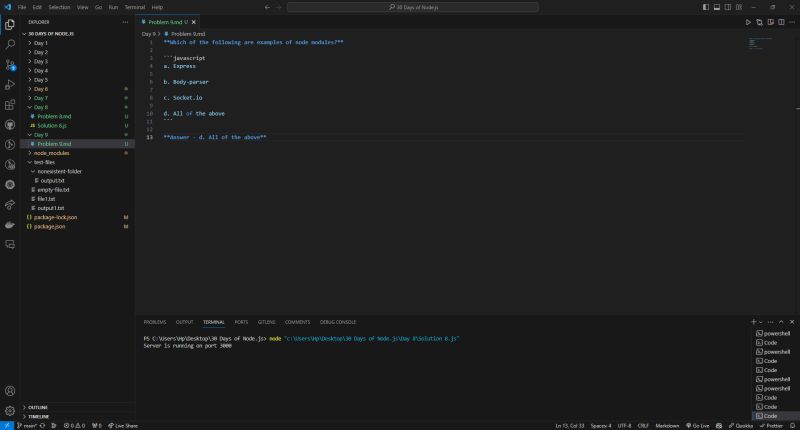The height and width of the screenshot is (430, 800).
Task: Click Split Editor Right icon
Action: (x=781, y=22)
